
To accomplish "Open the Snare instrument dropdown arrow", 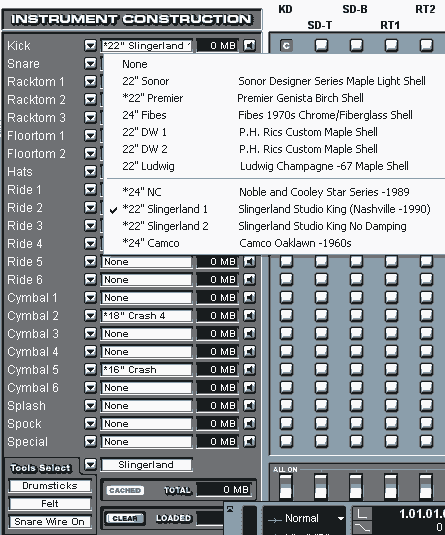I will coord(90,63).
